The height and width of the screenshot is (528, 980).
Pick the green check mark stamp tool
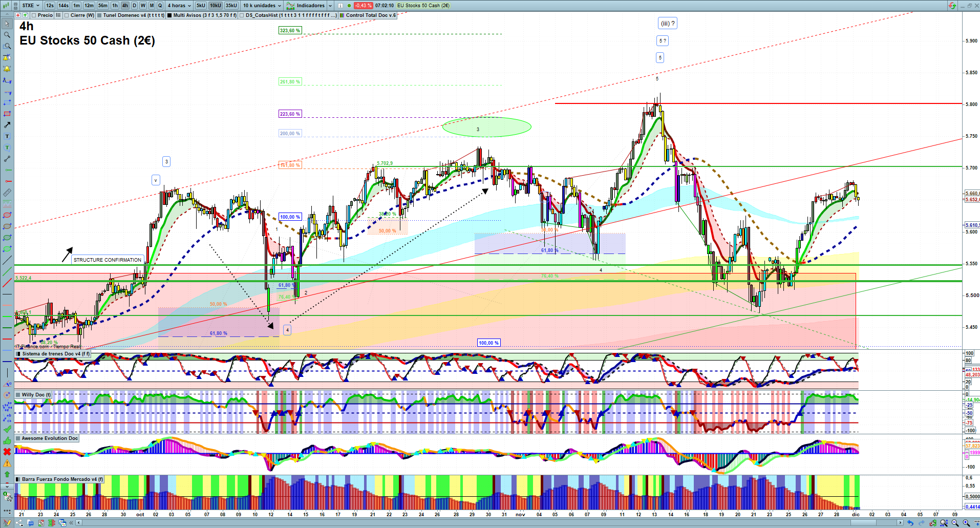pos(7,429)
